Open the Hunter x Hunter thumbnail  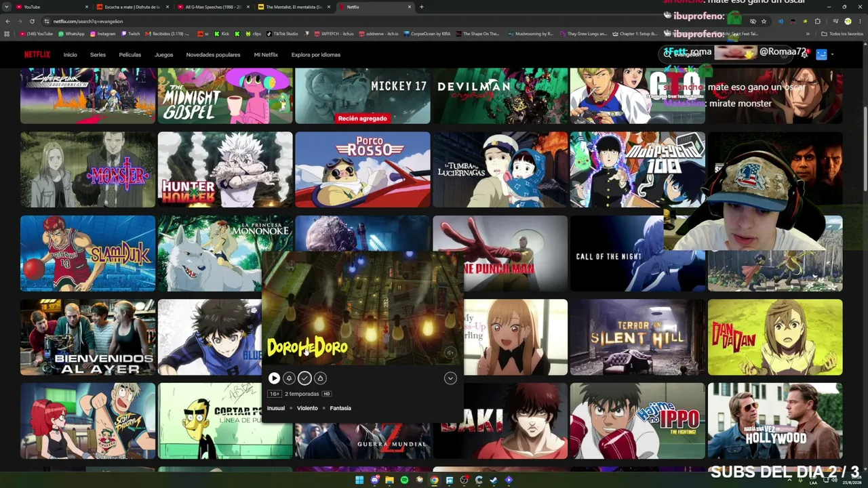point(225,169)
